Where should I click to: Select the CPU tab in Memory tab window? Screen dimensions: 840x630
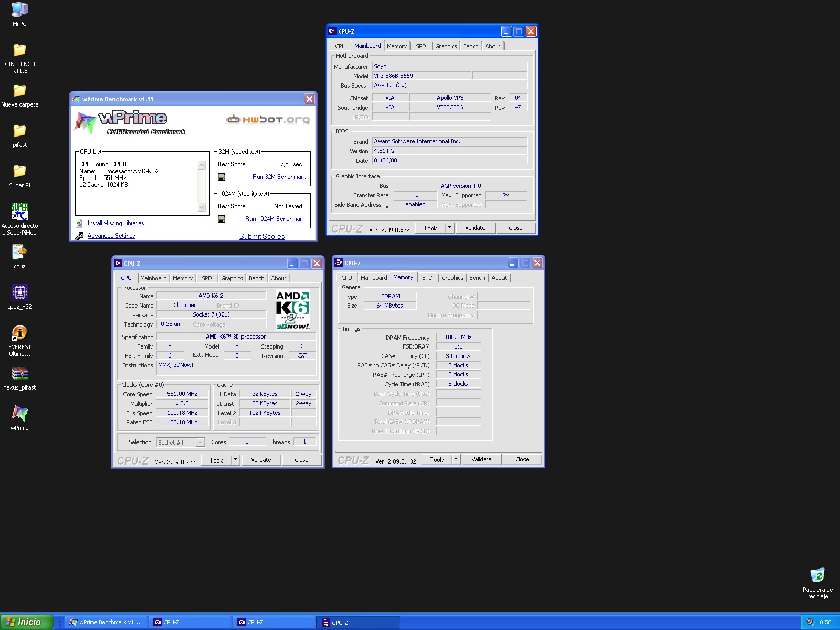click(346, 278)
